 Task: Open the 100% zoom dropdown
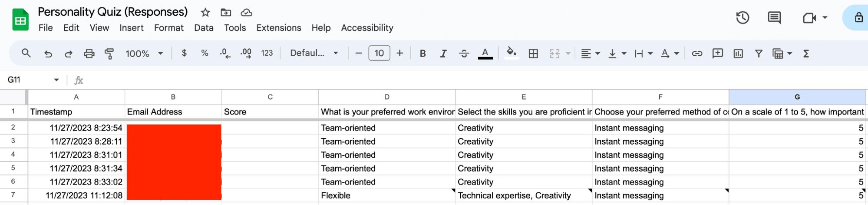coord(144,54)
